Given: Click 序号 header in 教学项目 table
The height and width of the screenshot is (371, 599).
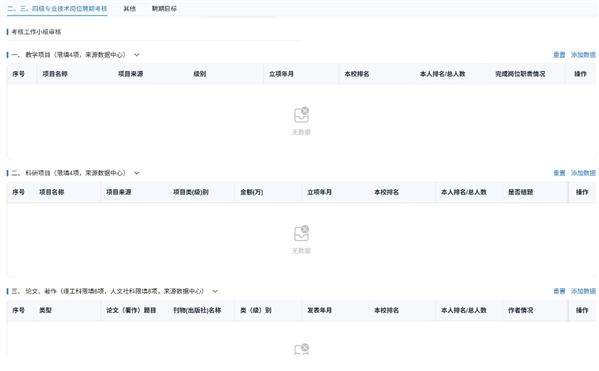Looking at the screenshot, I should 18,74.
